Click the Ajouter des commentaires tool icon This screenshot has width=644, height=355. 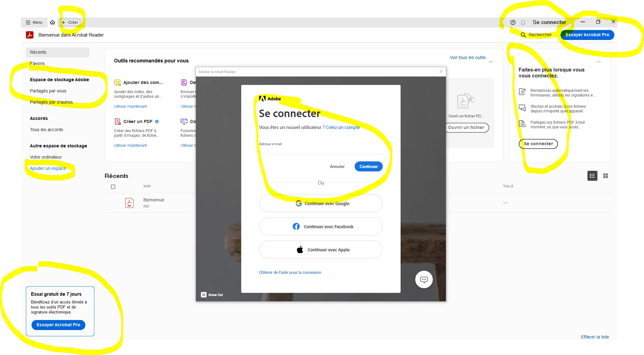[117, 82]
